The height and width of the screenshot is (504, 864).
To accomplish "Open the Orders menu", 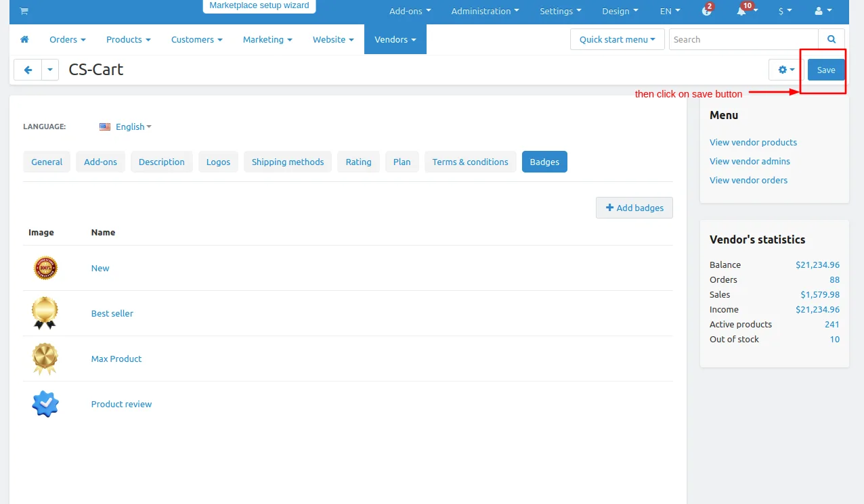I will pos(68,39).
